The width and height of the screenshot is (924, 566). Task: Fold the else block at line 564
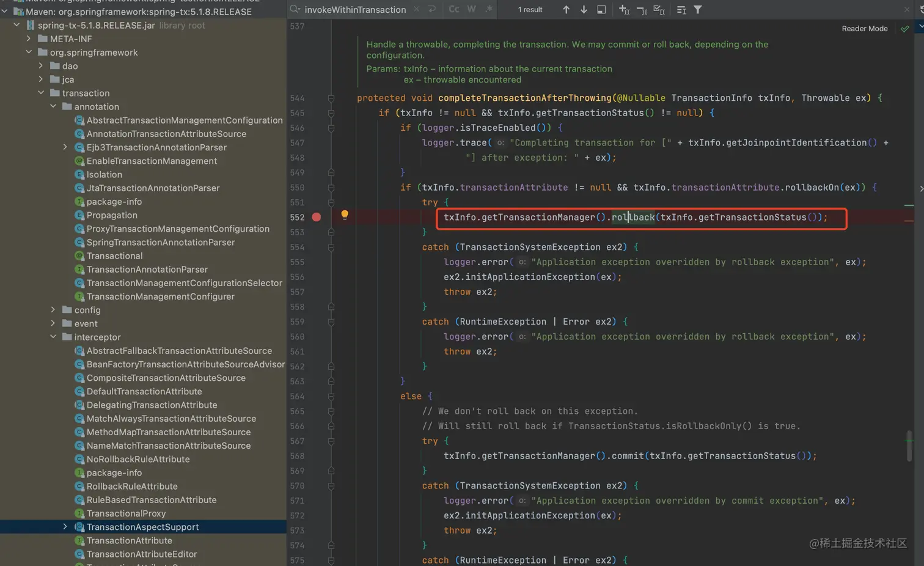click(331, 397)
